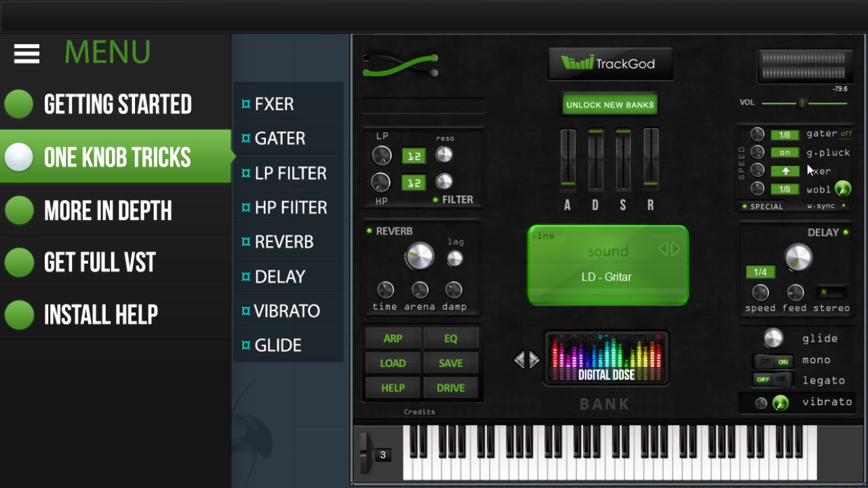The height and width of the screenshot is (488, 868).
Task: Click the Decay slider
Action: pyautogui.click(x=595, y=160)
